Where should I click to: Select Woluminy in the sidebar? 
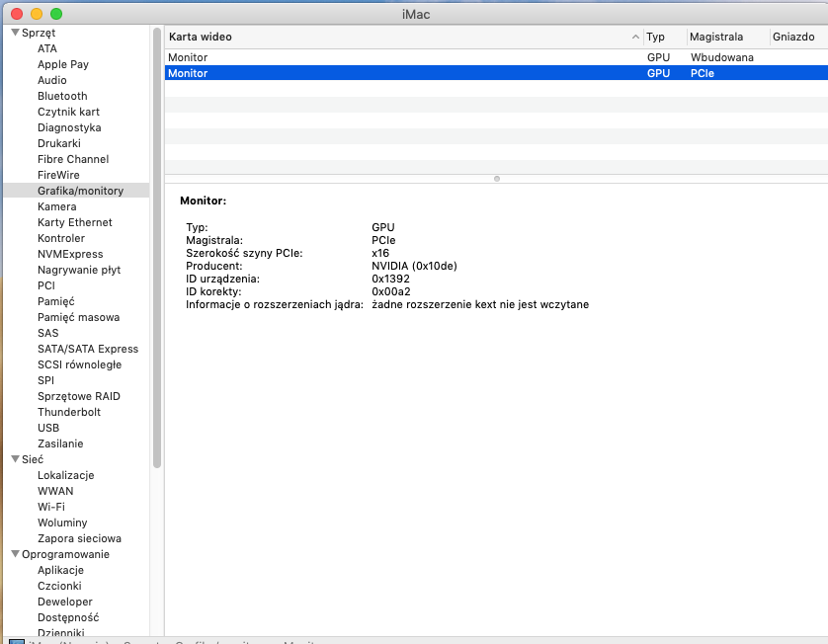[x=62, y=523]
